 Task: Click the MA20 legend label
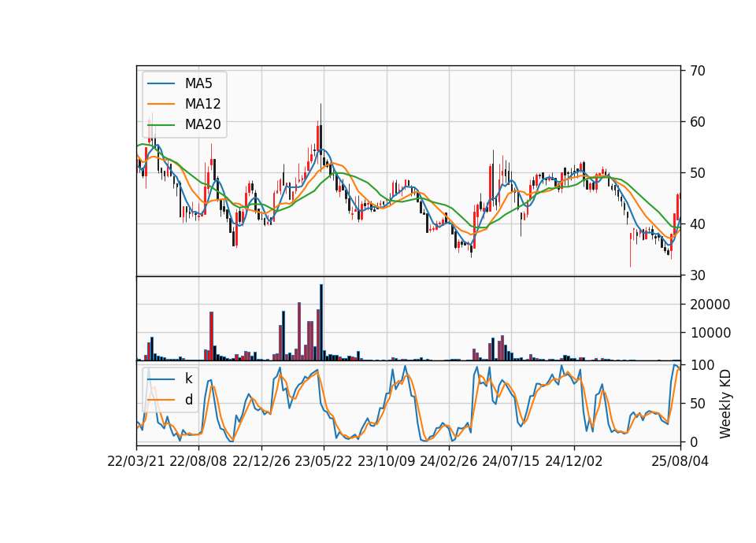[202, 125]
